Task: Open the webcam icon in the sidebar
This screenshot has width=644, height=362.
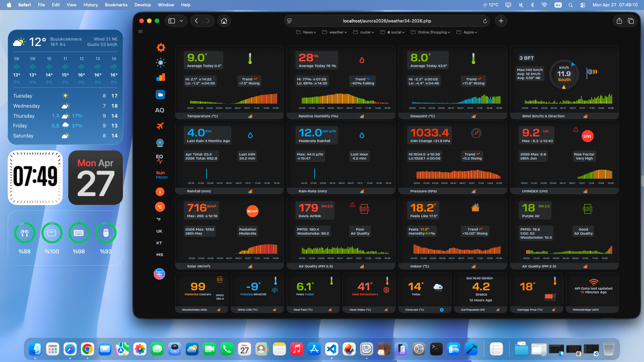Action: coord(160,142)
